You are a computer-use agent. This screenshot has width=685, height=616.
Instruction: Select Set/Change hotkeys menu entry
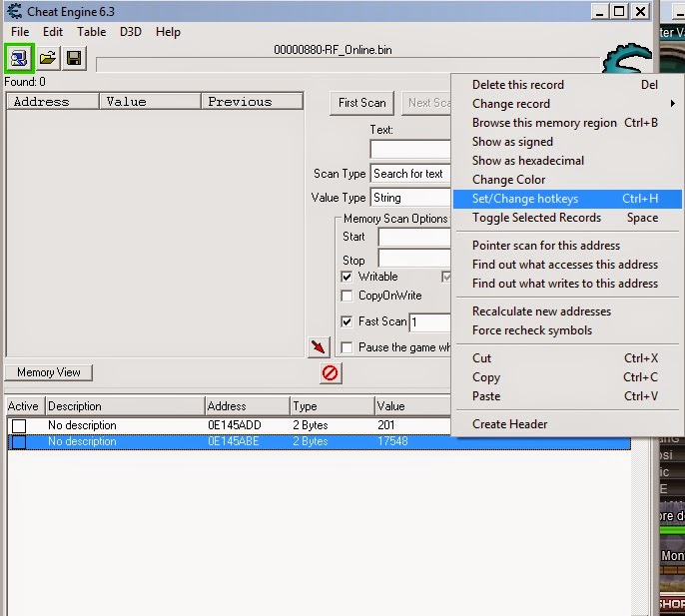567,199
